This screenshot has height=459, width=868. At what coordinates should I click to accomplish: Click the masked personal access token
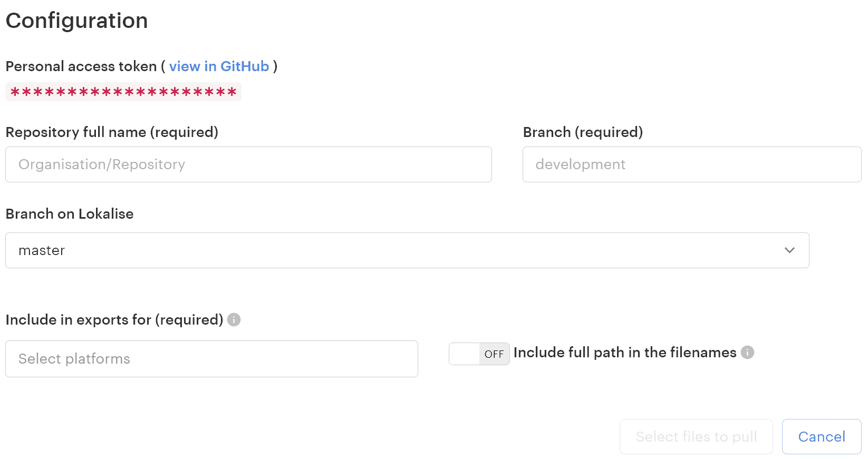click(x=123, y=92)
